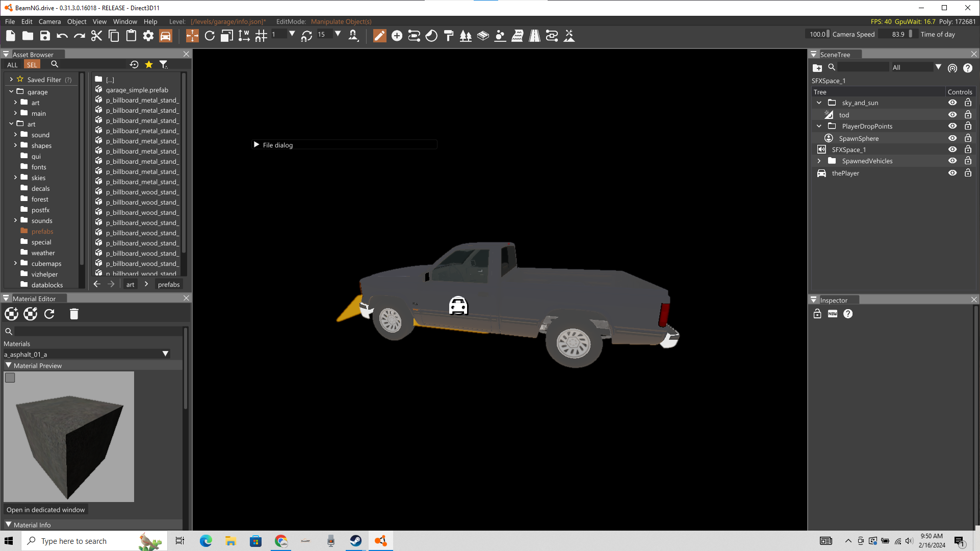Select garage_simple.prefab file

click(x=137, y=90)
